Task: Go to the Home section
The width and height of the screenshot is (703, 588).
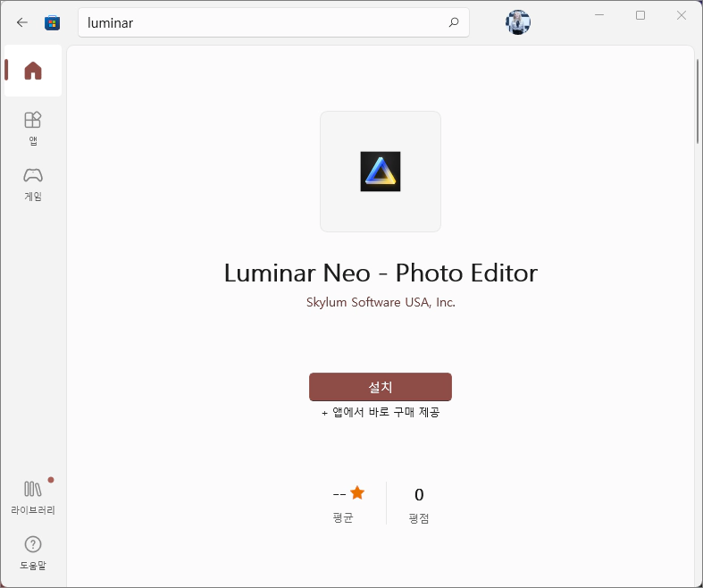Action: click(x=33, y=71)
